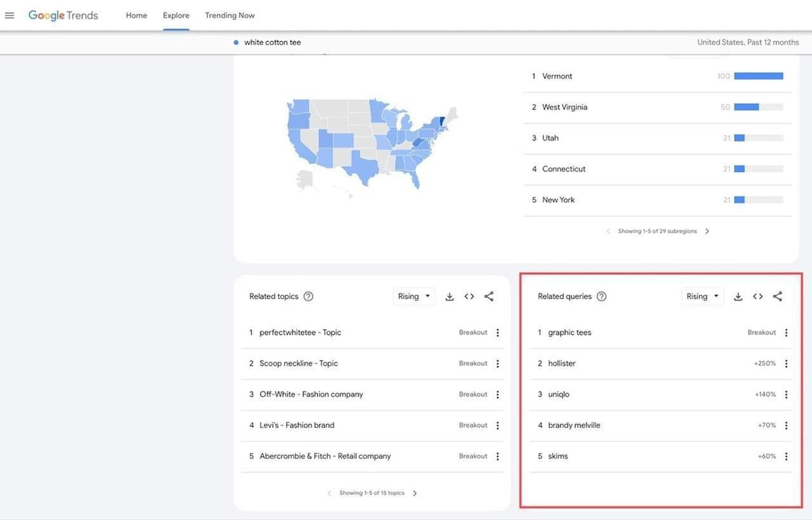Open embed code for Related topics
The width and height of the screenshot is (812, 520).
(x=469, y=297)
